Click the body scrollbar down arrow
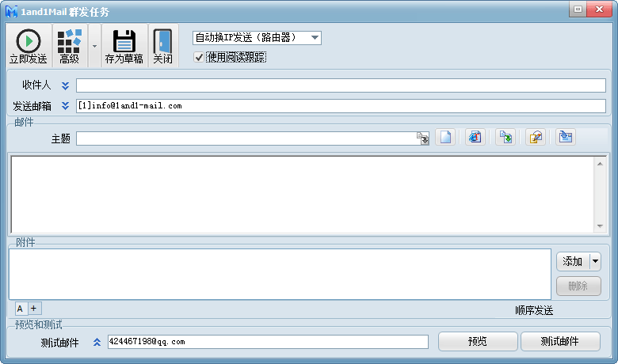 [x=600, y=226]
